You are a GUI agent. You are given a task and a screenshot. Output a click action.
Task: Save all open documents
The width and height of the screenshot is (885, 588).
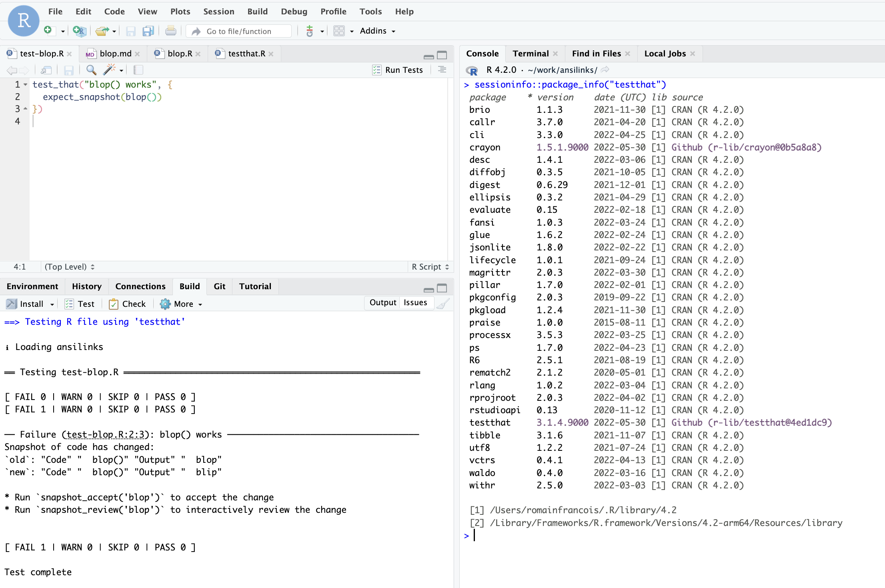coord(148,31)
